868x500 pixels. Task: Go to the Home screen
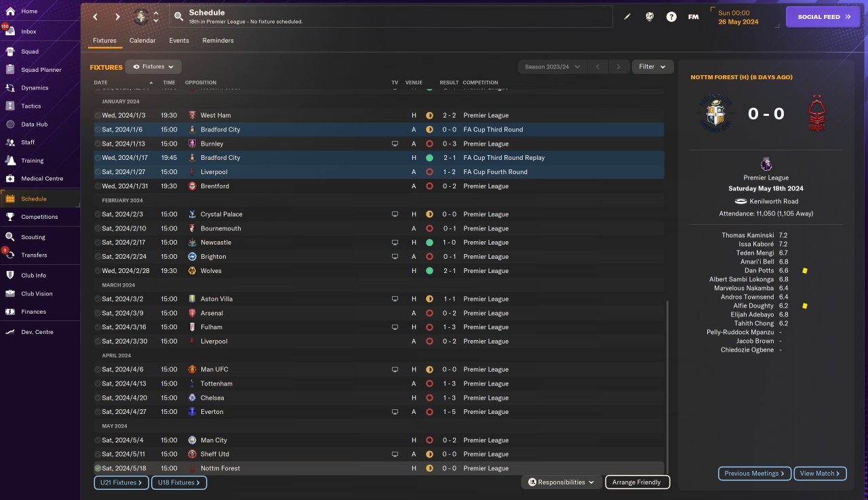(x=29, y=12)
